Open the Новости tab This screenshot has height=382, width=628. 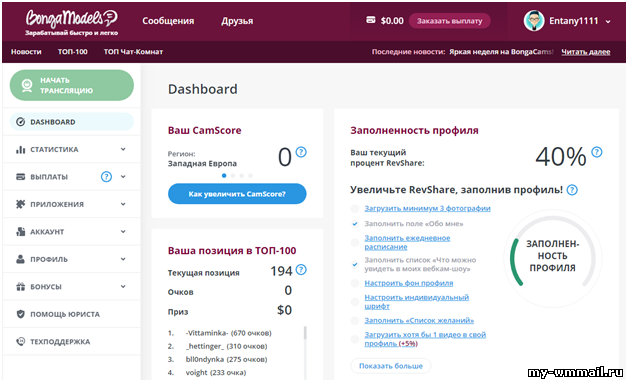[x=26, y=52]
